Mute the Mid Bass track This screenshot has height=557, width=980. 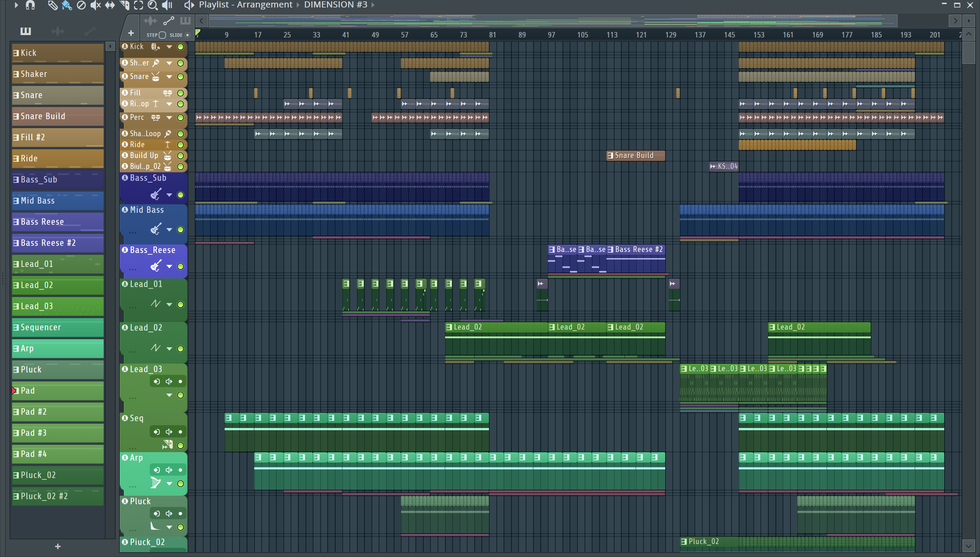[x=180, y=229]
